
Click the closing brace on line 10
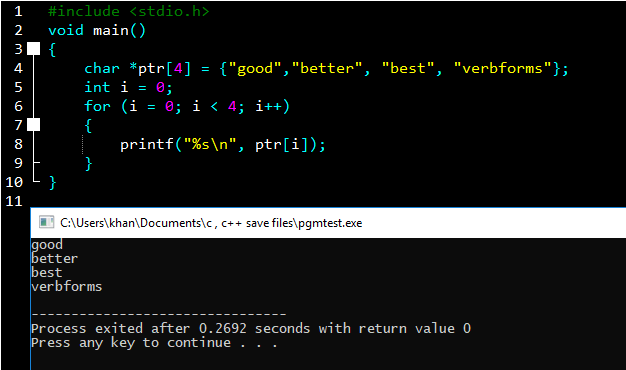(x=52, y=182)
